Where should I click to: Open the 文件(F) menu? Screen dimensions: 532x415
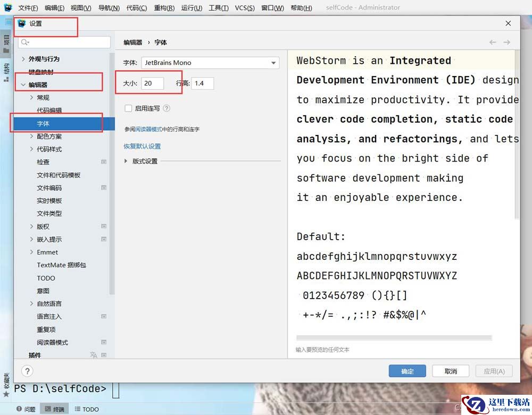pyautogui.click(x=28, y=7)
